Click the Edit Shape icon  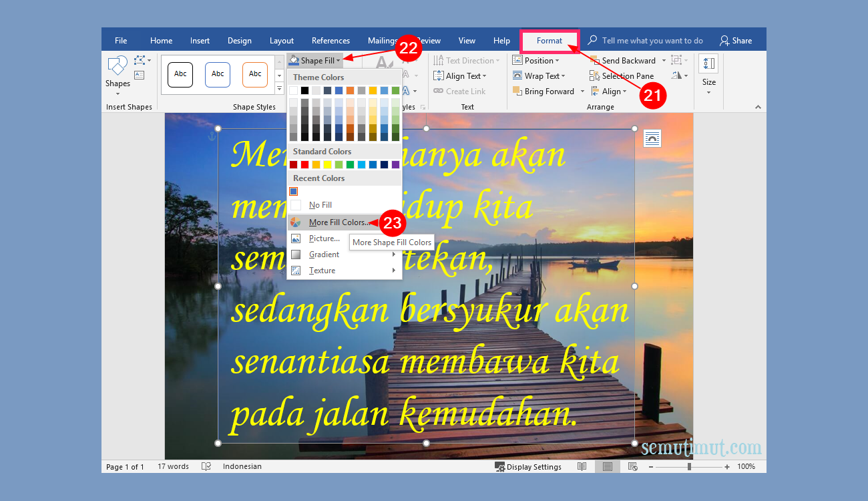coord(140,60)
